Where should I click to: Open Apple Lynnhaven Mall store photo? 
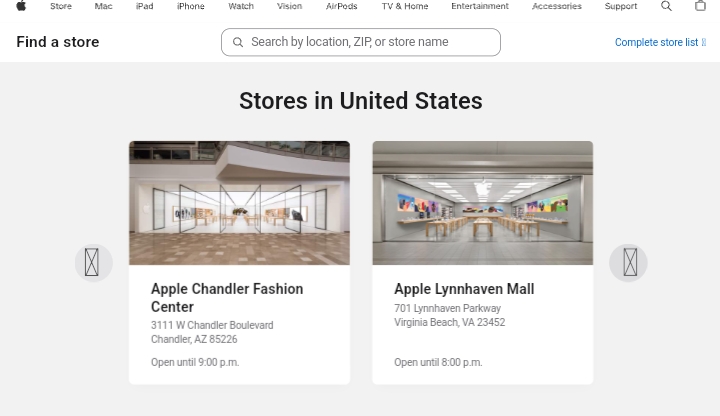[483, 203]
